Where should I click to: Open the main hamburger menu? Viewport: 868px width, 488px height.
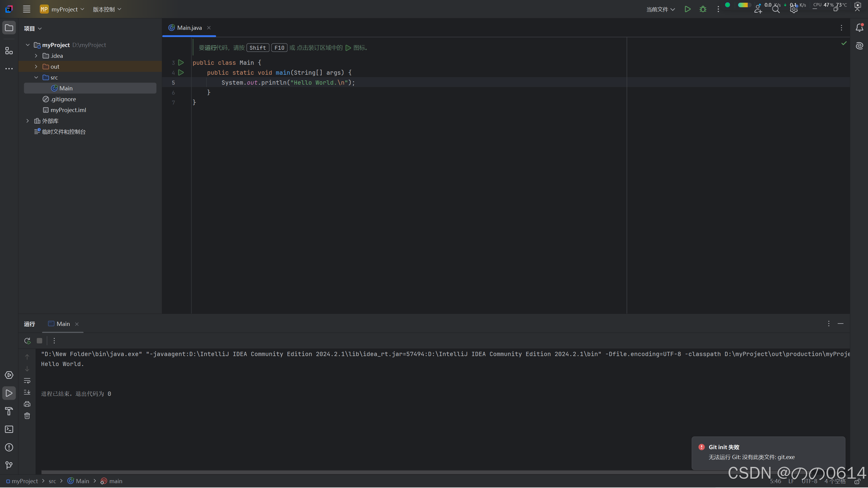(26, 9)
